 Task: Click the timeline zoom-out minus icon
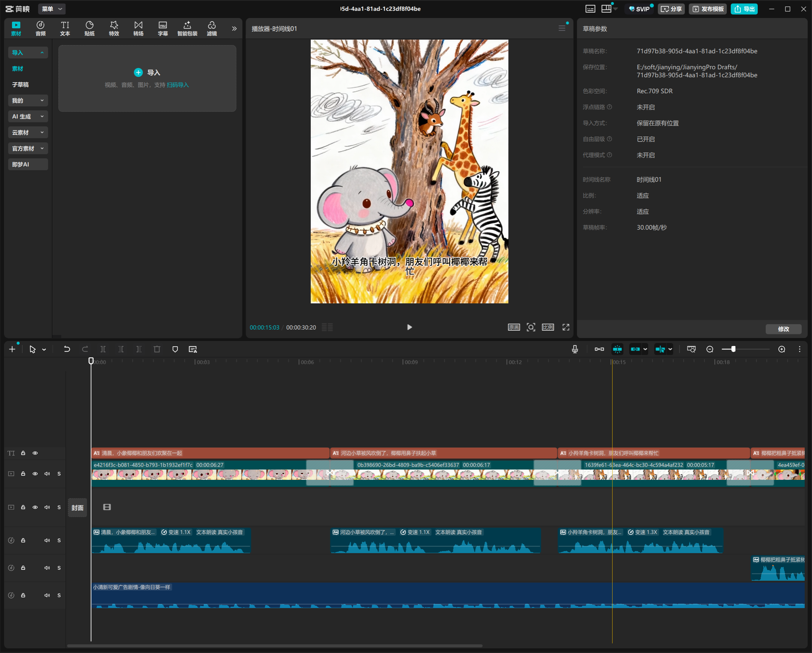click(709, 349)
